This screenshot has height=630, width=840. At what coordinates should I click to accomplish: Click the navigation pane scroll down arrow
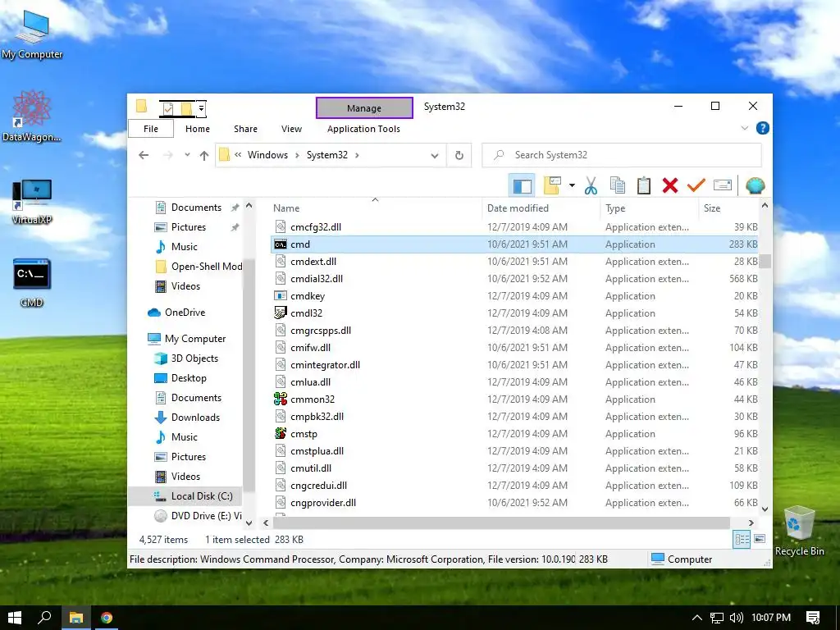pyautogui.click(x=249, y=523)
